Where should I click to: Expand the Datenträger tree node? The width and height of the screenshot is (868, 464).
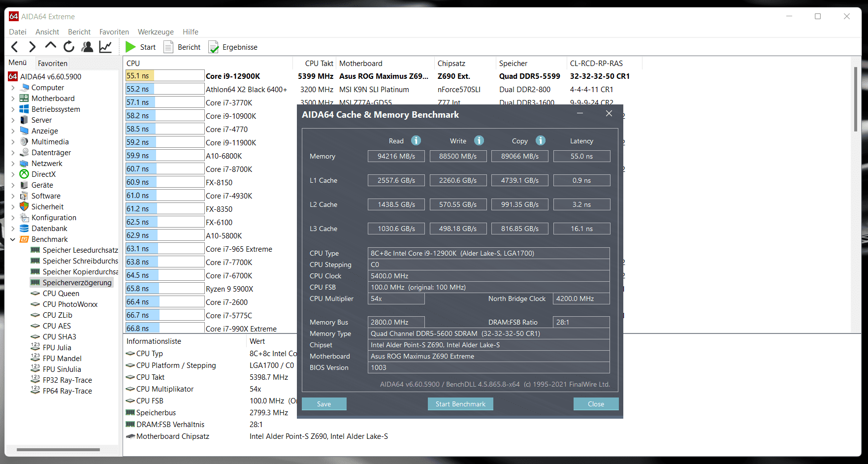point(13,152)
